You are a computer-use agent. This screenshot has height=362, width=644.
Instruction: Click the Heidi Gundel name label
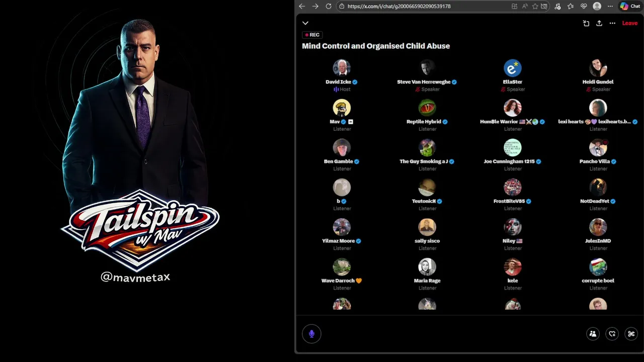598,82
